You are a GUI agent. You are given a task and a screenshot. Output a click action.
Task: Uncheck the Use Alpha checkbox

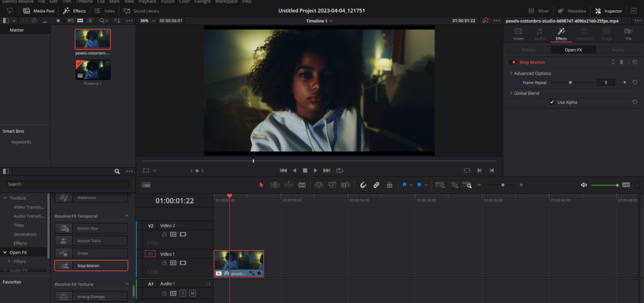[552, 102]
